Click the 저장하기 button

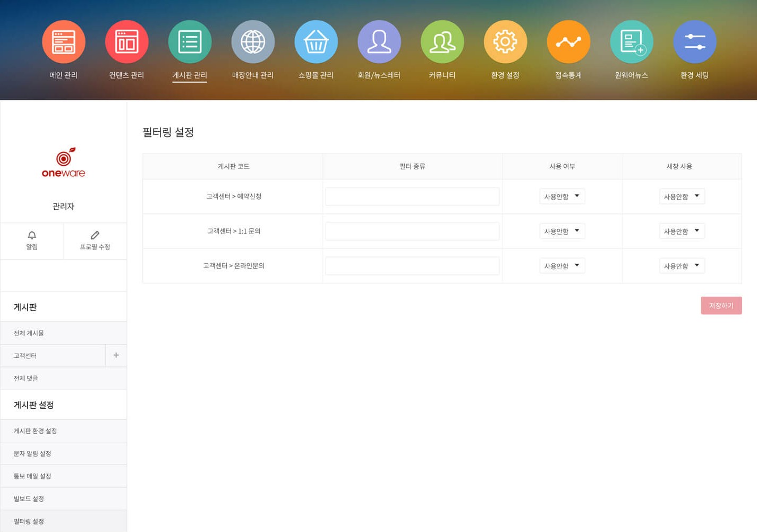point(721,305)
